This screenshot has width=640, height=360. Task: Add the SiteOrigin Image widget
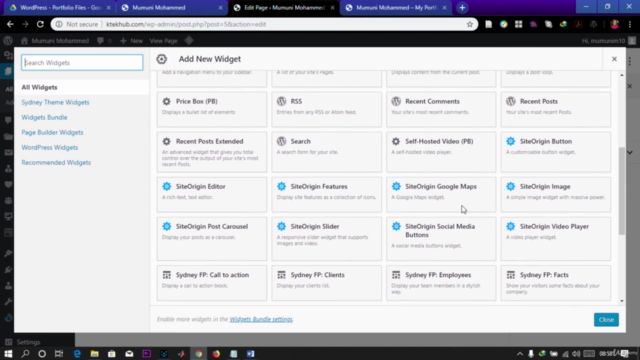(x=556, y=195)
